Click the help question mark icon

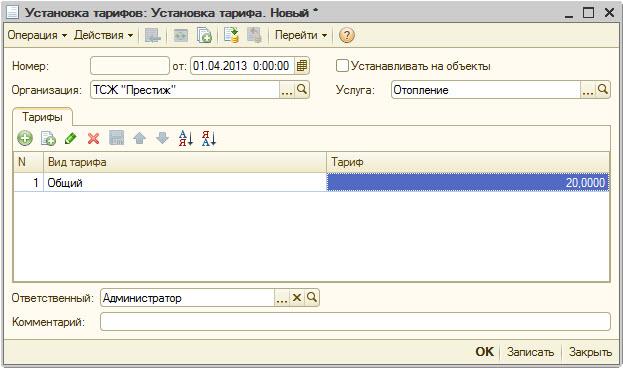click(x=346, y=35)
